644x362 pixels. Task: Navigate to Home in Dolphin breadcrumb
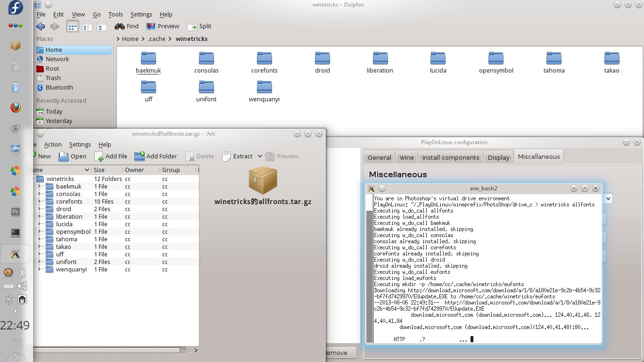click(130, 39)
